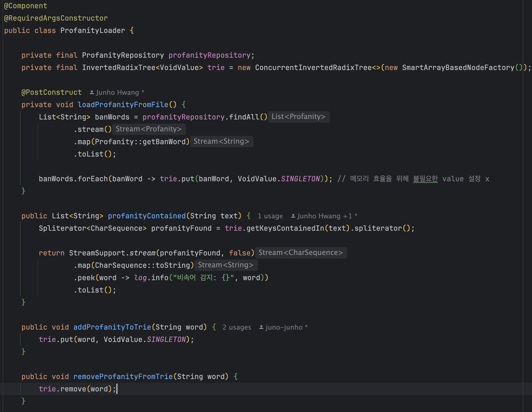The height and width of the screenshot is (412, 532).
Task: Click the spliterator() call
Action: 382,228
